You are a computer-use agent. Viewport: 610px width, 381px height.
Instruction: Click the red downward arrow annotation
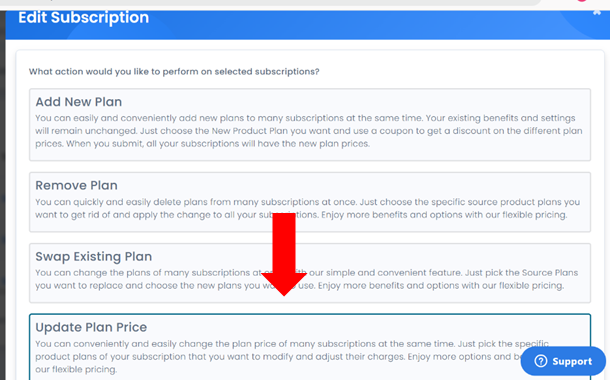click(x=284, y=255)
